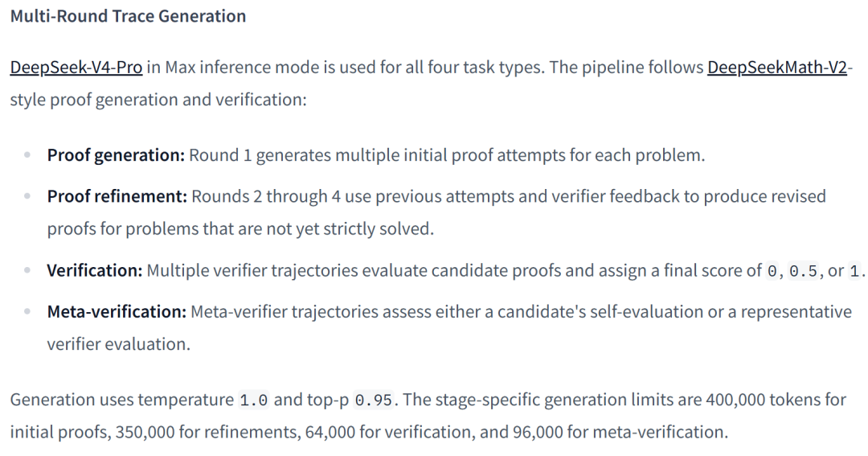
Task: Click the bold Meta-verification label
Action: [x=117, y=311]
